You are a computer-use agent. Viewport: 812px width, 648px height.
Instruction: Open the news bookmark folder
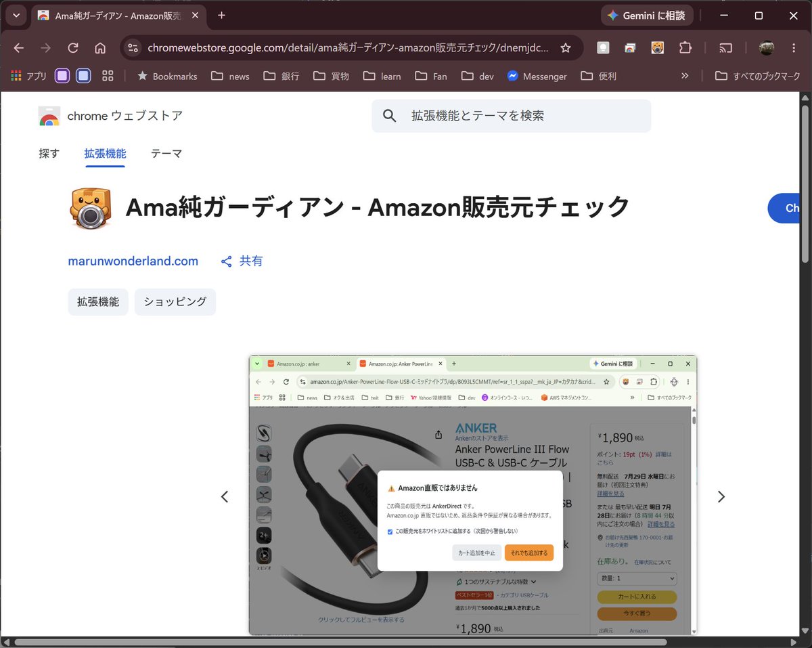[x=230, y=76]
